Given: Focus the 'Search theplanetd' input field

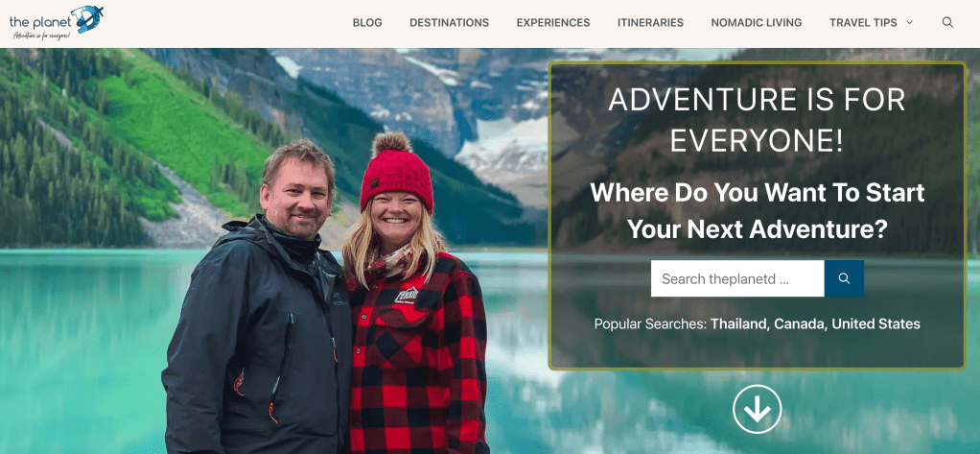Looking at the screenshot, I should [x=737, y=278].
